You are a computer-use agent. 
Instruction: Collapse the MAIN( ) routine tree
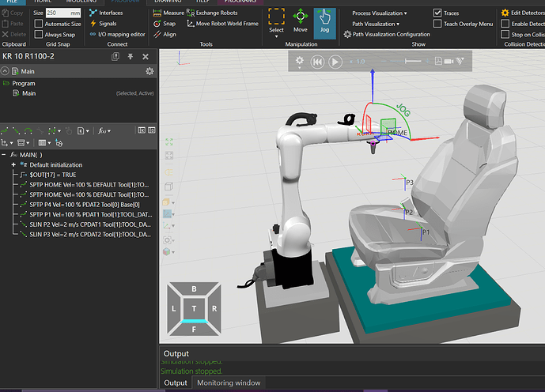click(x=5, y=155)
